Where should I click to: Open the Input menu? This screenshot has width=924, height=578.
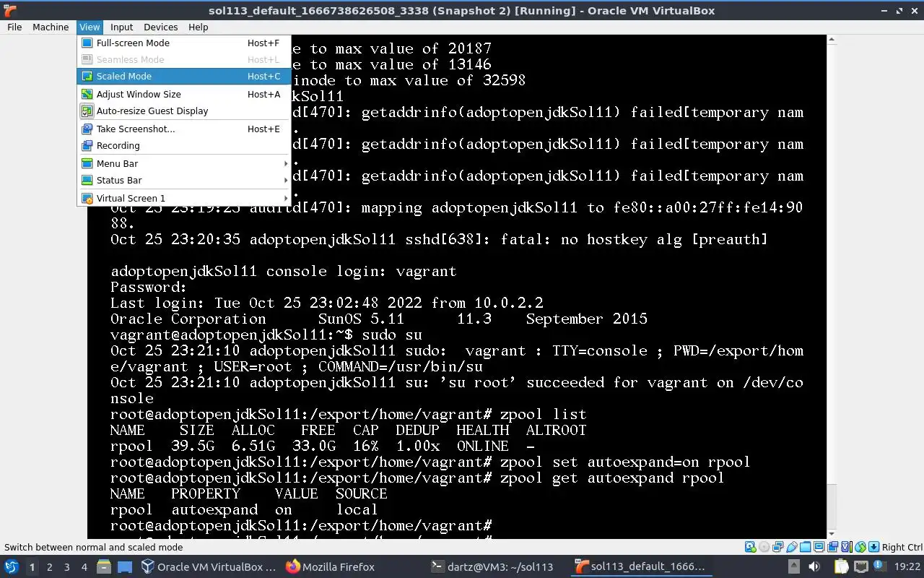[121, 27]
